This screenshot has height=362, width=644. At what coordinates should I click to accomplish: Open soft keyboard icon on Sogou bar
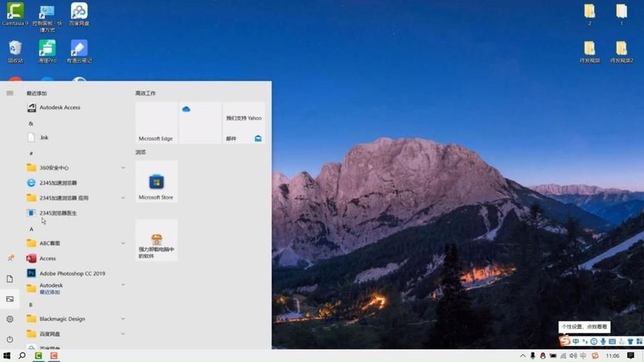pos(612,341)
